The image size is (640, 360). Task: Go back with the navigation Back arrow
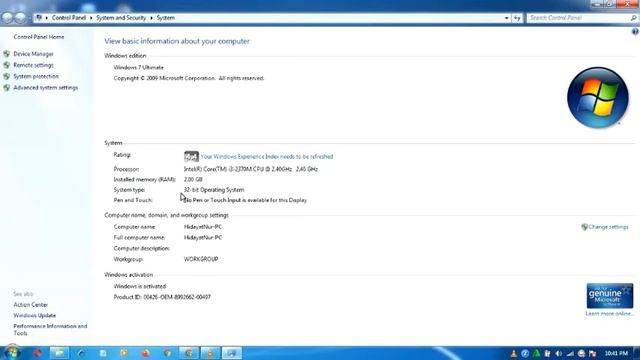click(x=7, y=18)
